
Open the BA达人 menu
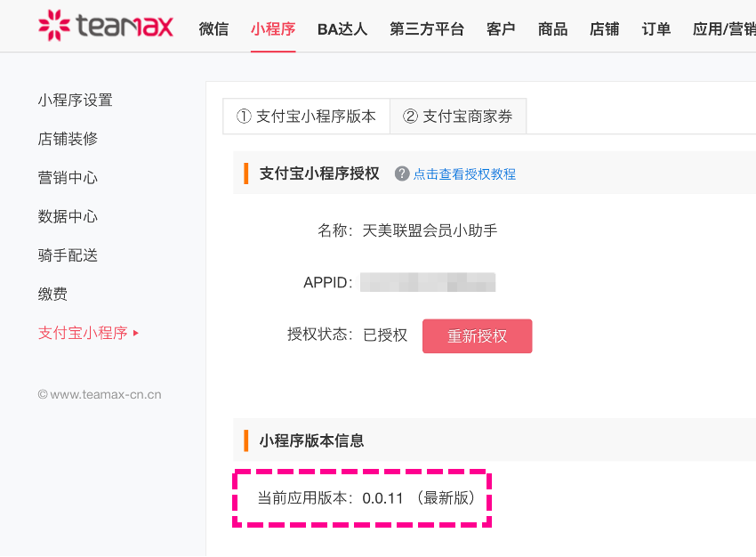pos(342,29)
